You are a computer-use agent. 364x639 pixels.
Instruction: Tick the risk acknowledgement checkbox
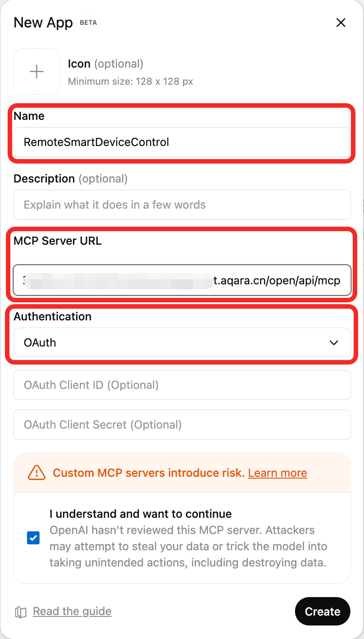coord(33,538)
